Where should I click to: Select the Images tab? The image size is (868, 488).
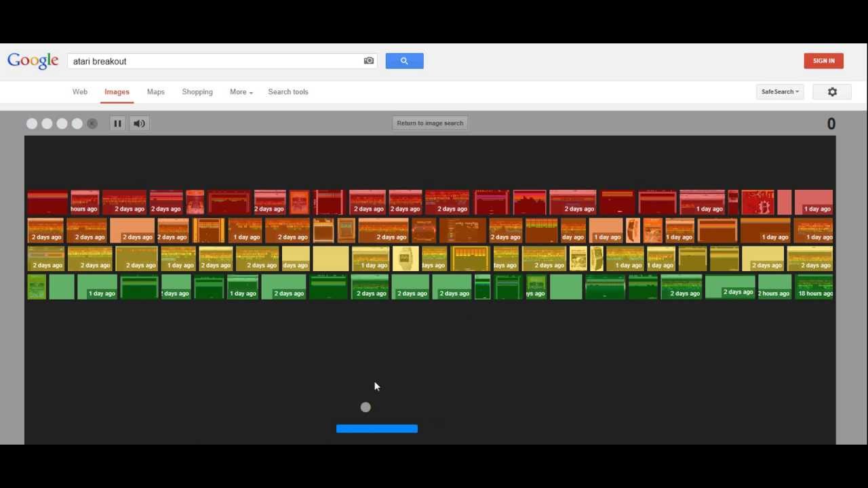[x=117, y=92]
